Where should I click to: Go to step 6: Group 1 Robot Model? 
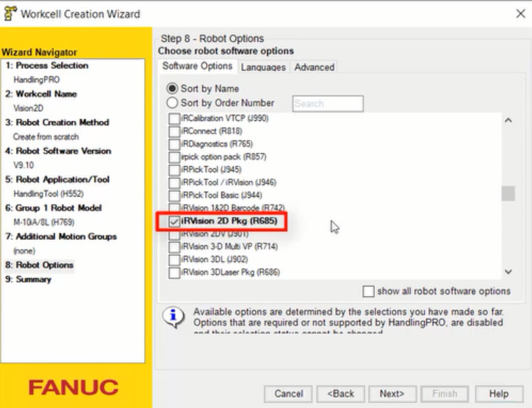click(x=53, y=208)
